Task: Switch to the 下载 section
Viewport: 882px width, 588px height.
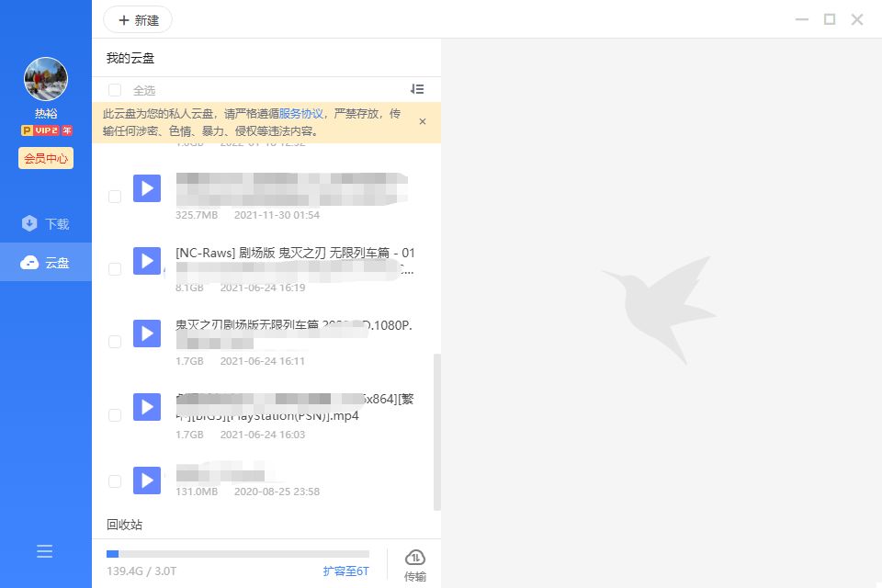Action: click(x=46, y=224)
